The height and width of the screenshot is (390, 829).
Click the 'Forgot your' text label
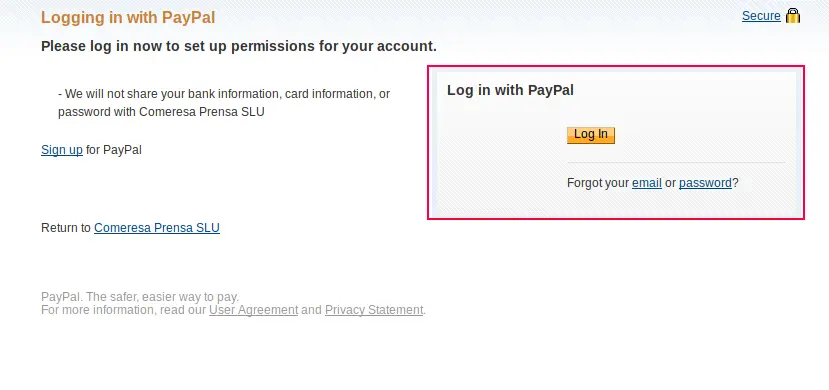coord(598,183)
